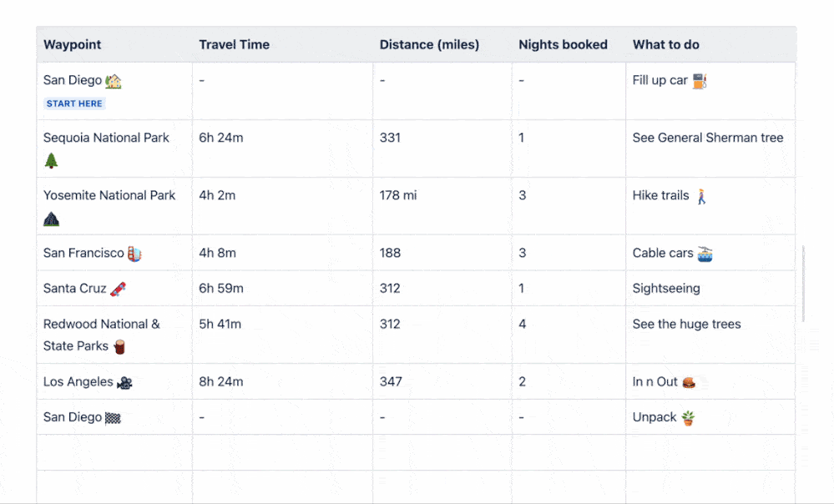The width and height of the screenshot is (834, 504).
Task: Click the cable car emoji
Action: tap(705, 254)
